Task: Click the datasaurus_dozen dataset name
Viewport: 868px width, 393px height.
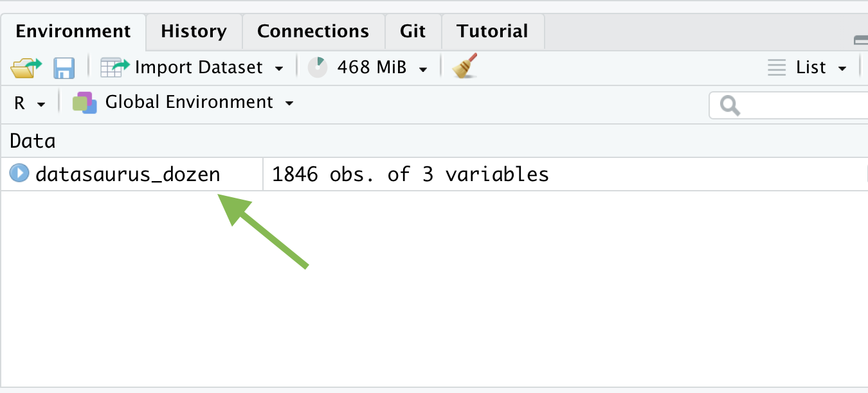Action: (128, 174)
